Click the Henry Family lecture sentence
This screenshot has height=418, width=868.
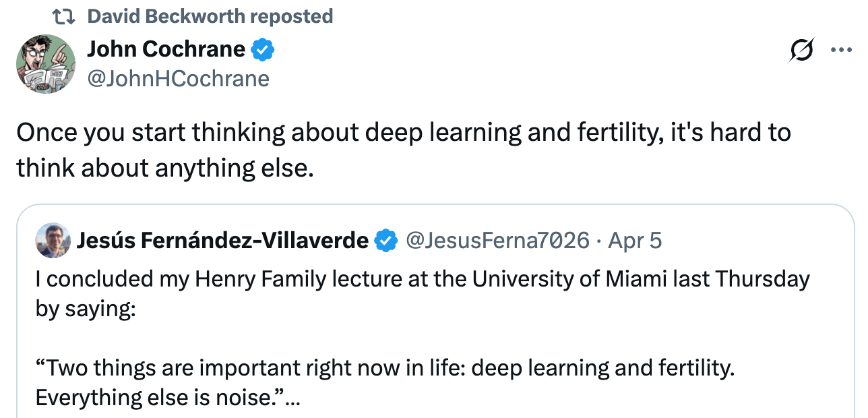tap(422, 279)
